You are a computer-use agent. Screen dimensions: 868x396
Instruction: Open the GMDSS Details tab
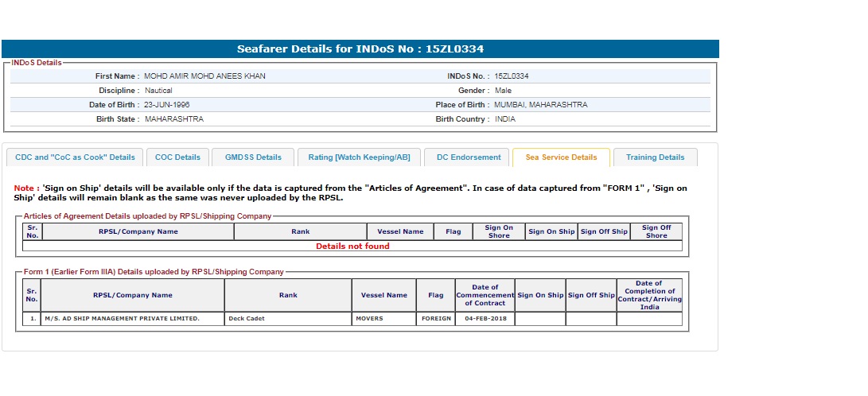[x=253, y=157]
